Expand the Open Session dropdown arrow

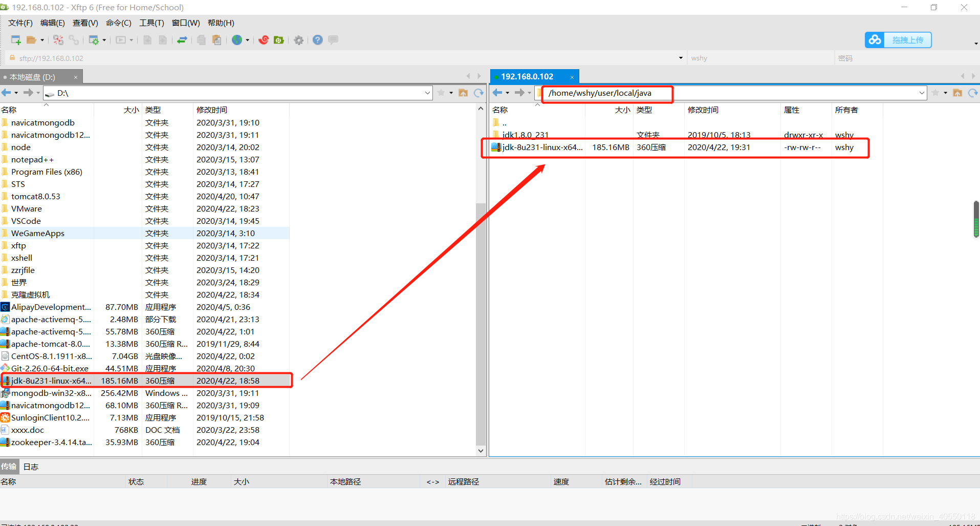[x=42, y=40]
